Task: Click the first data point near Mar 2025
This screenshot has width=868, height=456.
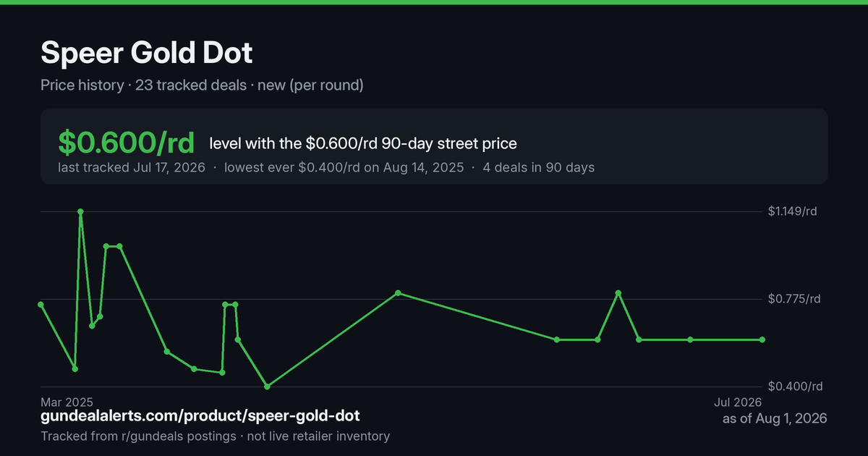Action: click(41, 305)
